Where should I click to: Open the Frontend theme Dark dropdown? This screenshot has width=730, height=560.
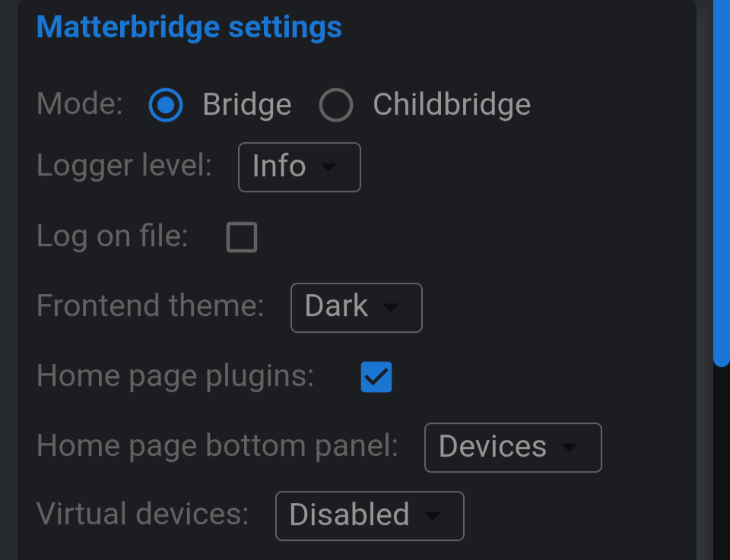357,308
